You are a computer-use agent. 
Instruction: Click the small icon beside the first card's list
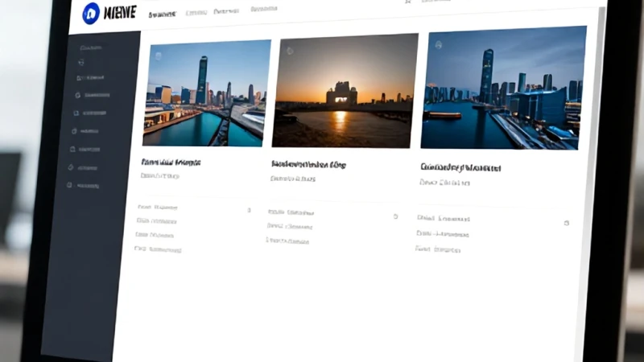tap(249, 210)
